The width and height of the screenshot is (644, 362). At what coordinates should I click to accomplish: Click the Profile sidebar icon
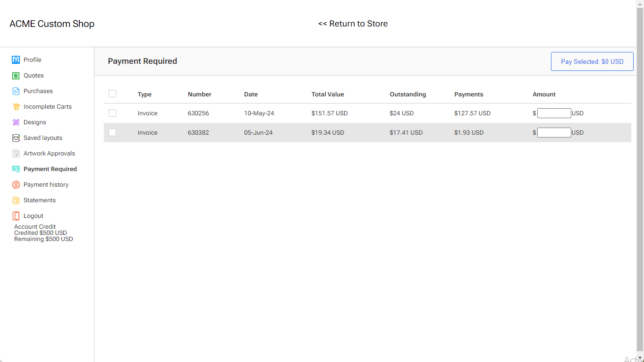coord(16,60)
